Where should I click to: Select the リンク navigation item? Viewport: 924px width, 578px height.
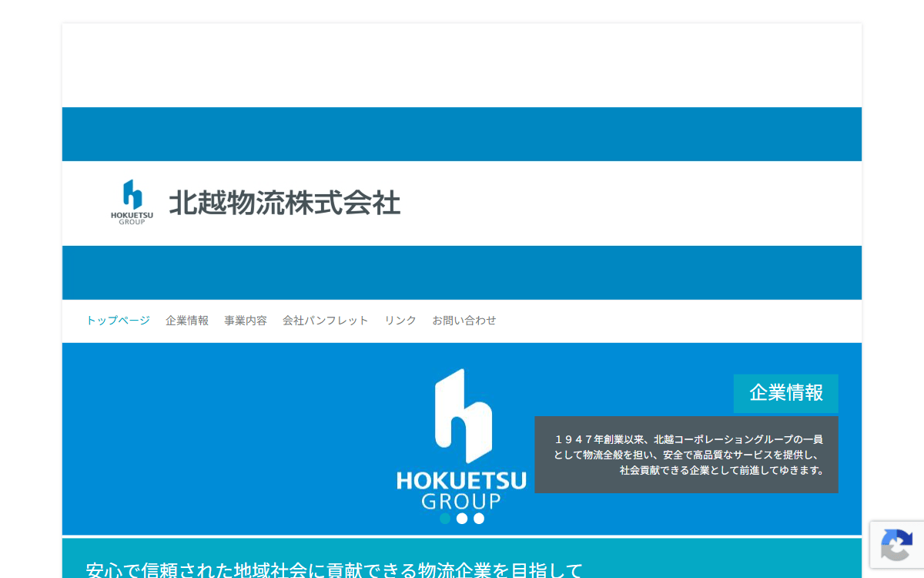(x=400, y=321)
